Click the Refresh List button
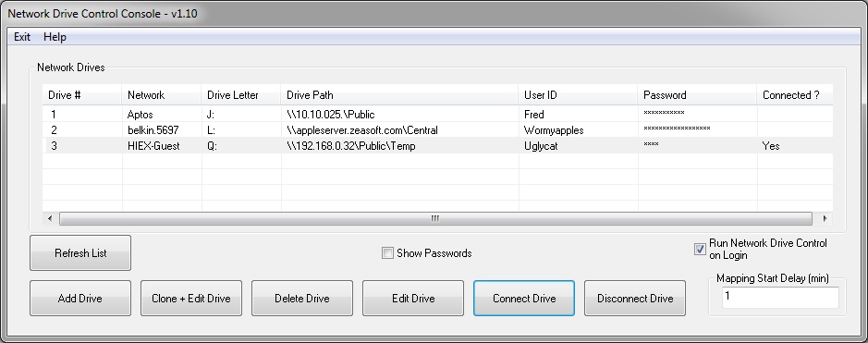 pyautogui.click(x=80, y=252)
